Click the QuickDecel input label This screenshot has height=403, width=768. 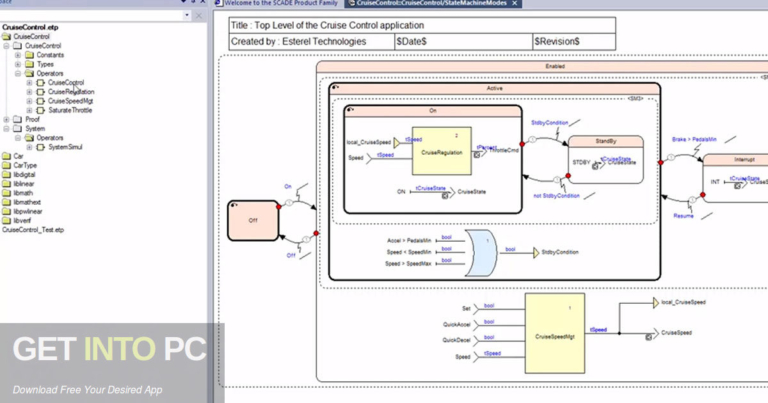(x=456, y=340)
